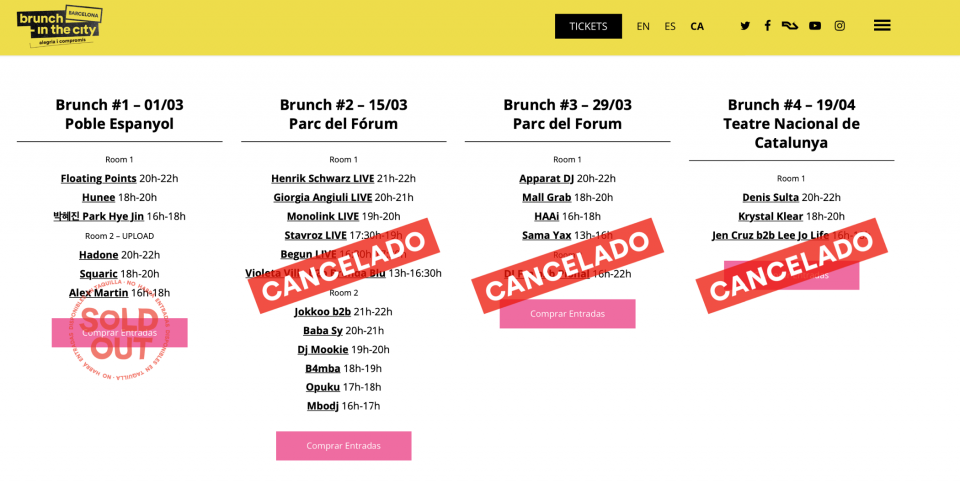Open the Facebook page icon
Screen dimensions: 960x483
click(768, 26)
